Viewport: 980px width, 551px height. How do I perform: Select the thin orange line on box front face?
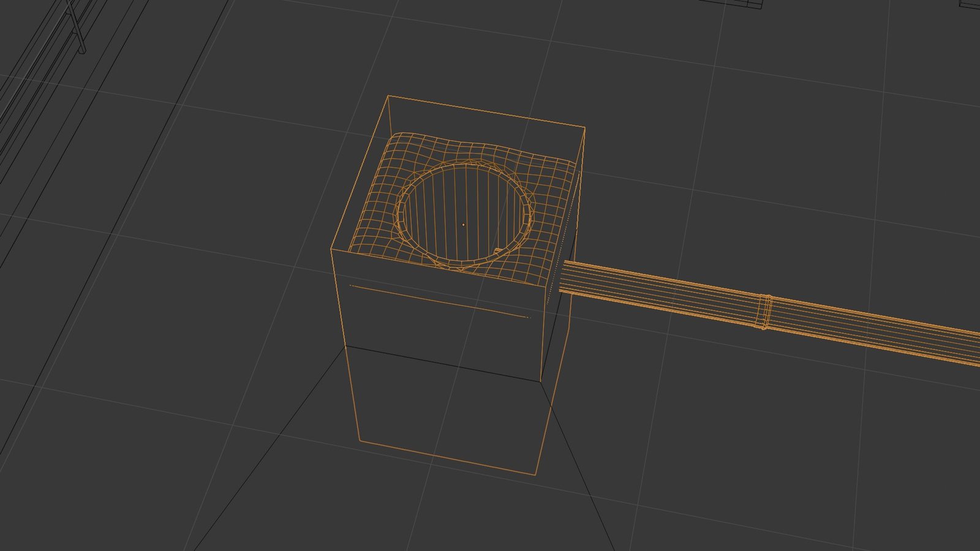(439, 301)
